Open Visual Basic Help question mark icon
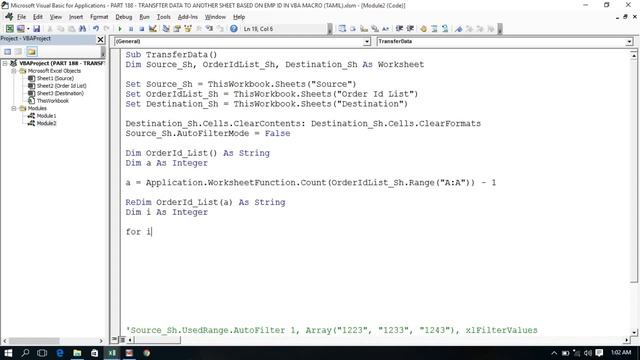640x360 pixels. (x=233, y=29)
